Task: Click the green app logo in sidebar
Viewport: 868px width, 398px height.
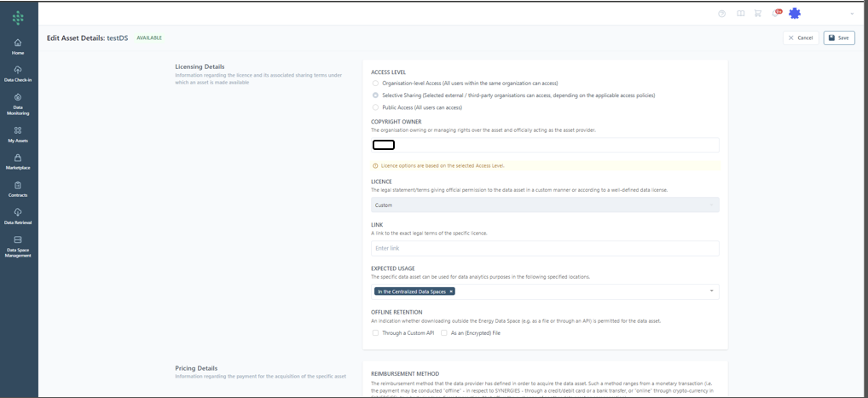Action: click(x=18, y=18)
